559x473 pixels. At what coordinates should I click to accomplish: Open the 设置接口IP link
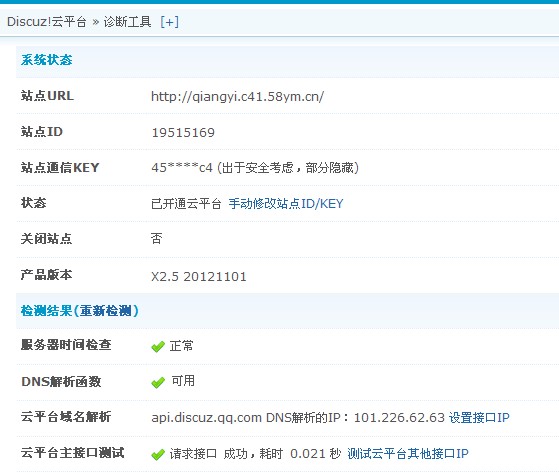[x=479, y=417]
